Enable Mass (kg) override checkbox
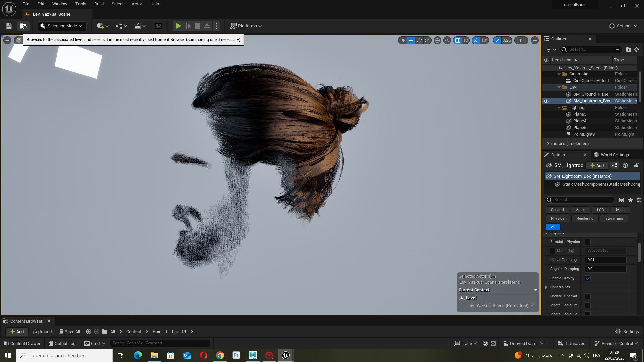Screen dimensions: 644x362 [553, 251]
